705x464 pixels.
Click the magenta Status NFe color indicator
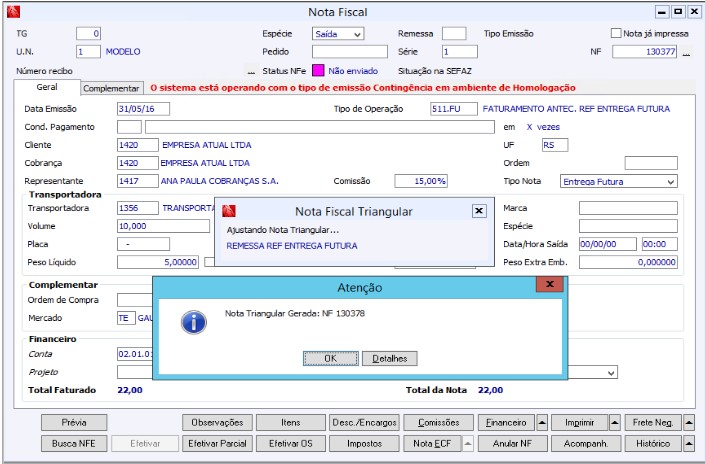coord(318,71)
